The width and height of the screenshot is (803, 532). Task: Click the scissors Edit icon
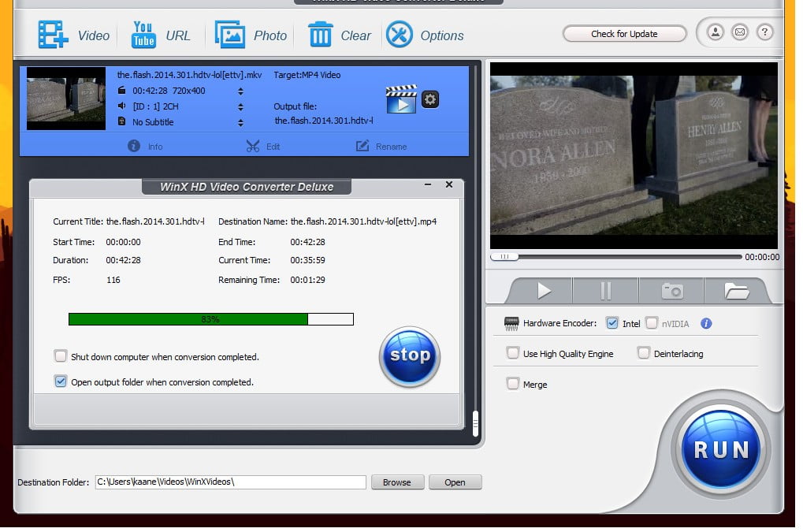255,146
